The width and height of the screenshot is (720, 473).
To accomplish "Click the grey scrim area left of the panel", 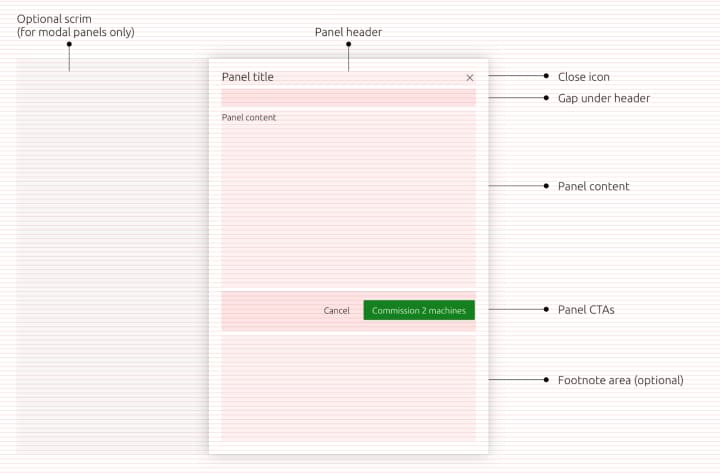I will 112,256.
